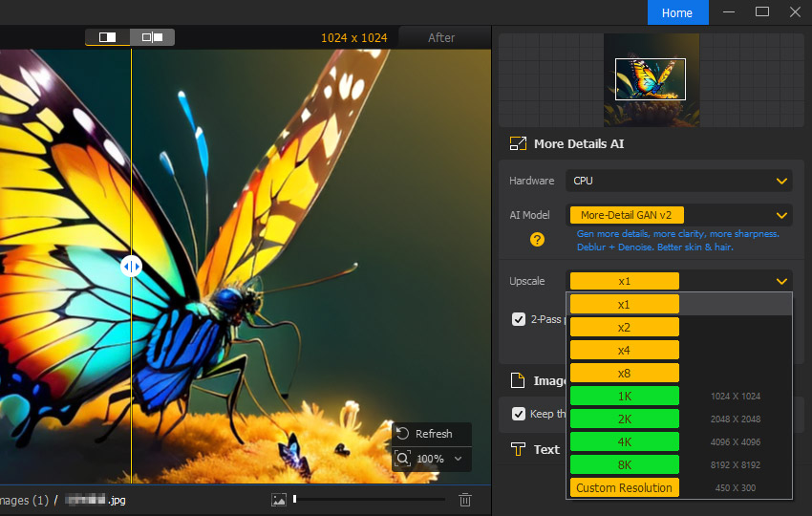Open the AI Model dropdown

(679, 215)
